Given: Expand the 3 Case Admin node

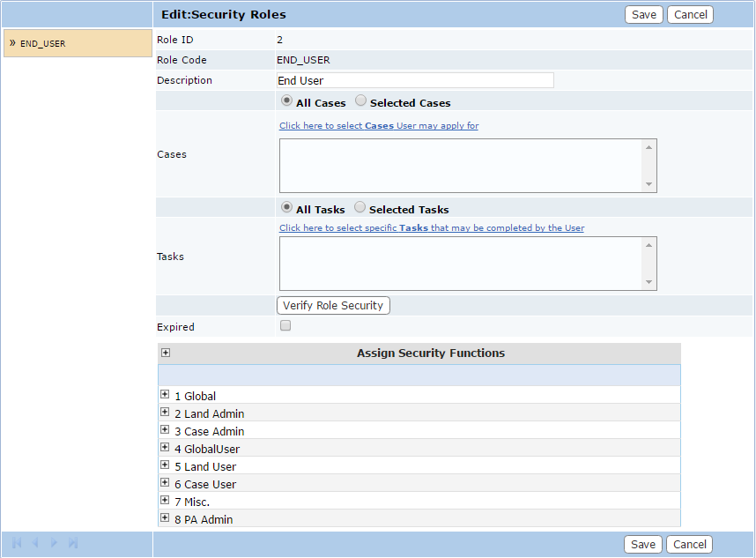Looking at the screenshot, I should click(x=165, y=430).
